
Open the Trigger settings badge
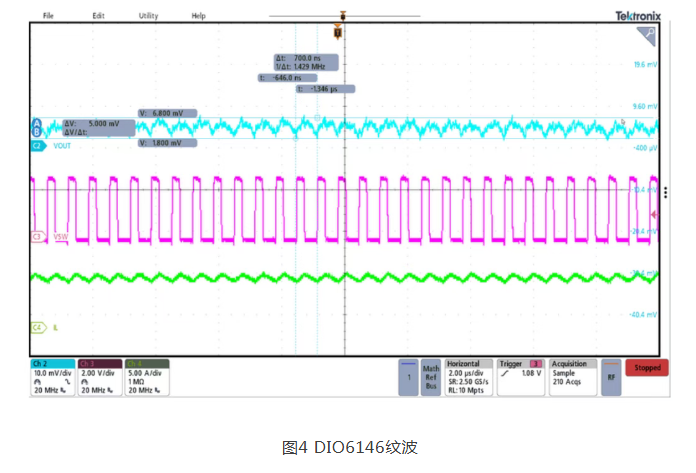click(521, 377)
